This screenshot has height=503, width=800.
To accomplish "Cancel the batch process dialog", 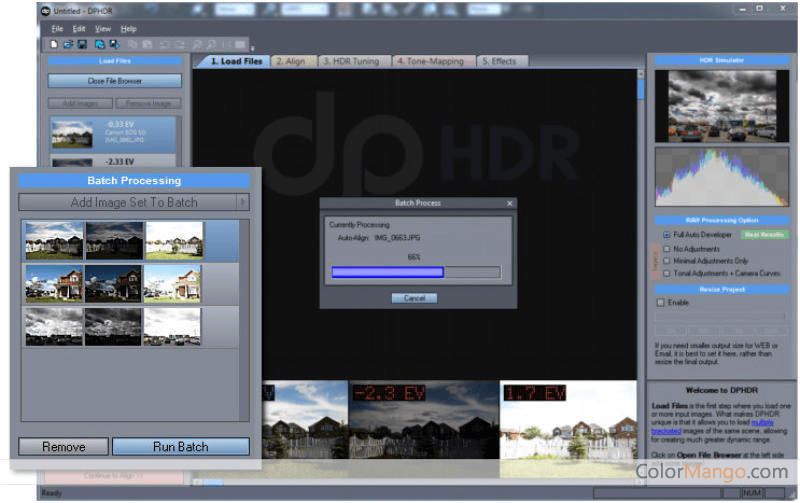I will point(414,298).
